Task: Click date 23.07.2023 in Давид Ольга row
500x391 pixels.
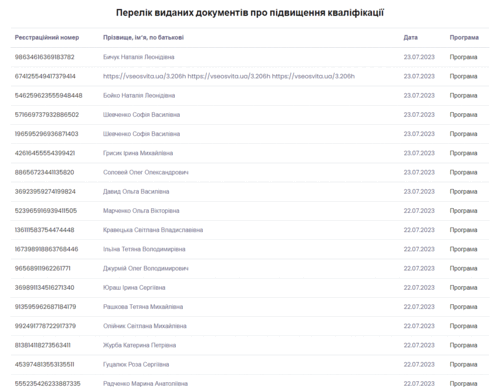Action: point(419,192)
